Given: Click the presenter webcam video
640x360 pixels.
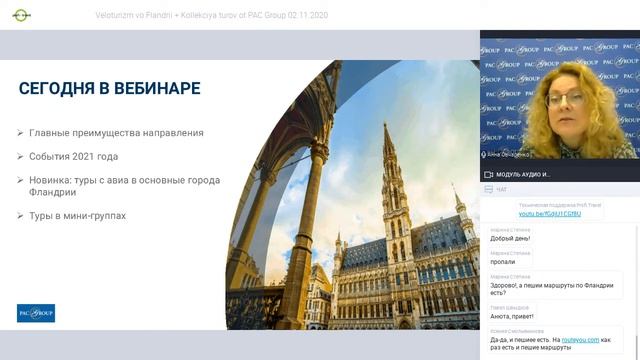Looking at the screenshot, I should coord(560,98).
